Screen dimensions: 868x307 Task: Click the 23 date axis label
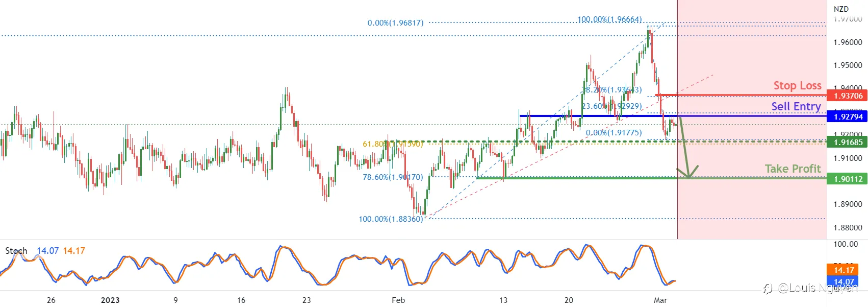point(307,300)
